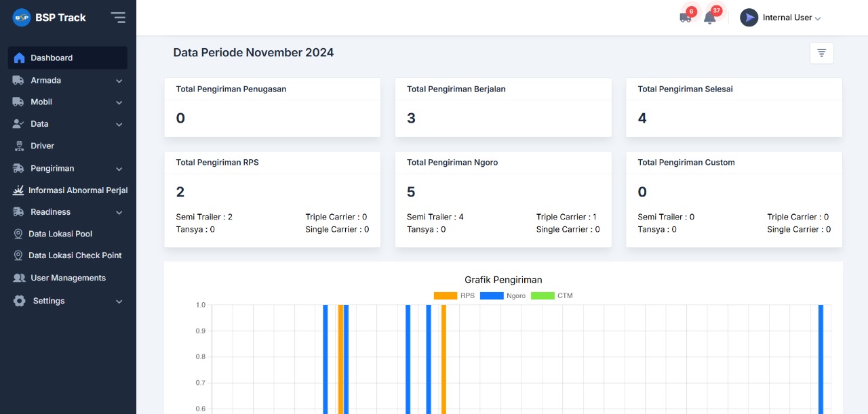
Task: Click the Ngoro legend label text
Action: click(516, 296)
